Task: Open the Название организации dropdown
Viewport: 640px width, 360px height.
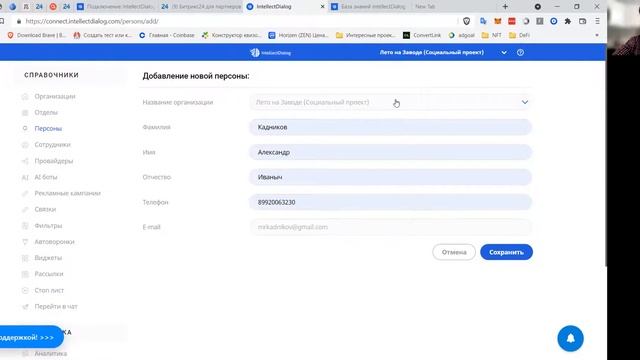Action: (390, 102)
